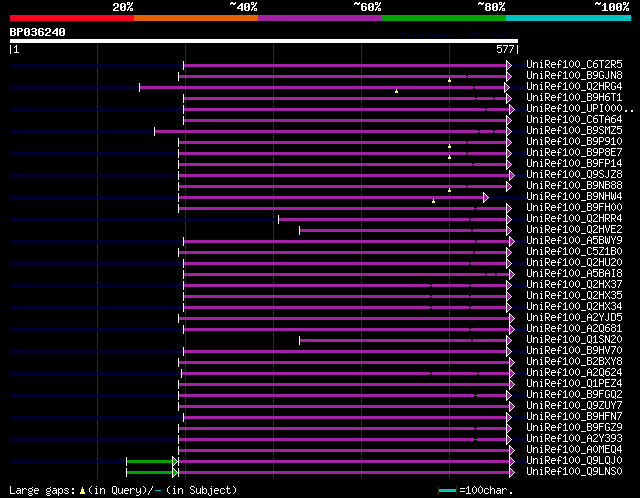Select the UniRef100_B9FGZ9 label
The height and width of the screenshot is (498, 640).
[x=574, y=428]
